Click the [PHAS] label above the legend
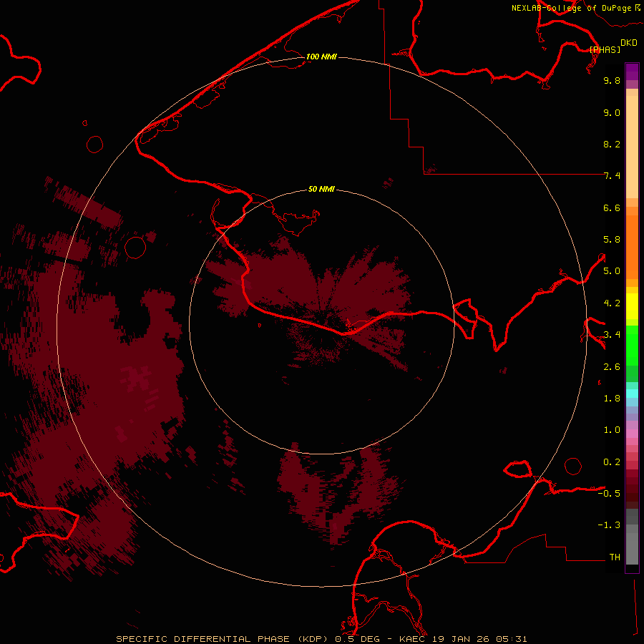644x644 pixels. click(605, 49)
